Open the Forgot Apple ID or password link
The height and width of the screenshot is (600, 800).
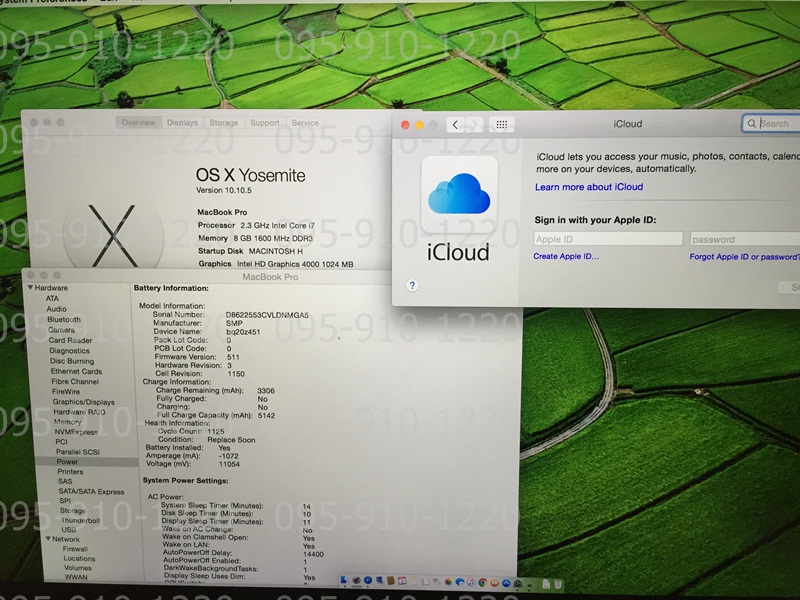point(744,257)
